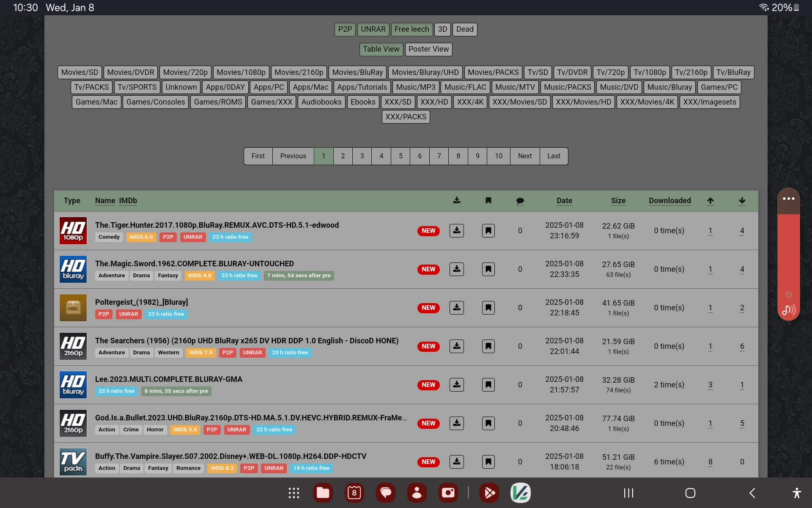Sort by comments bubble column header
This screenshot has width=812, height=508.
point(520,201)
